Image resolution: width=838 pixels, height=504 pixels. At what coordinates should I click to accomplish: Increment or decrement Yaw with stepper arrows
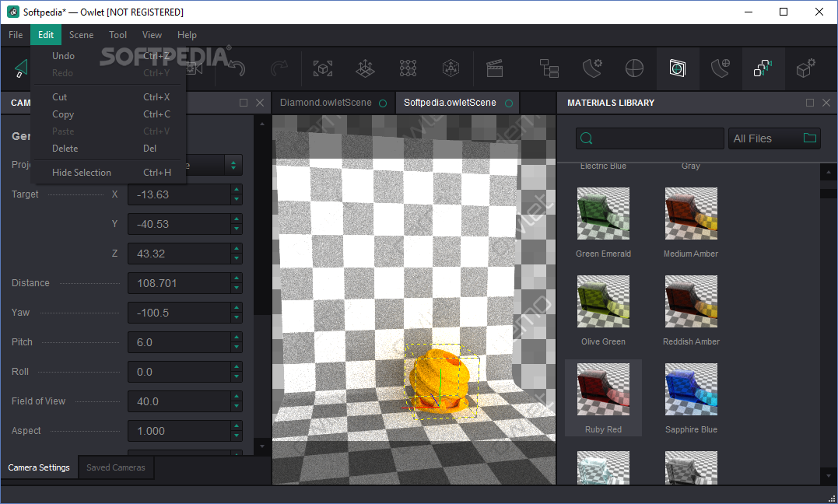(237, 313)
